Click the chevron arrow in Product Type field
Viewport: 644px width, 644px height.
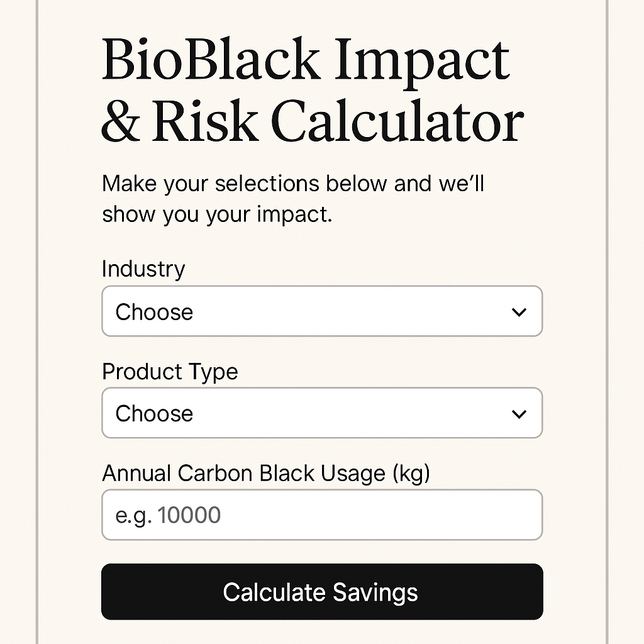(x=519, y=414)
